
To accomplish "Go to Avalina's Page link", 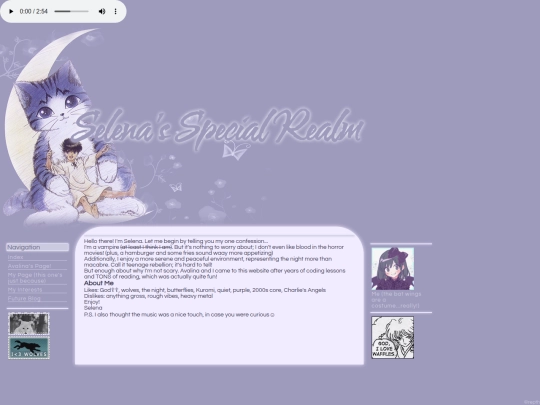I will [29, 266].
